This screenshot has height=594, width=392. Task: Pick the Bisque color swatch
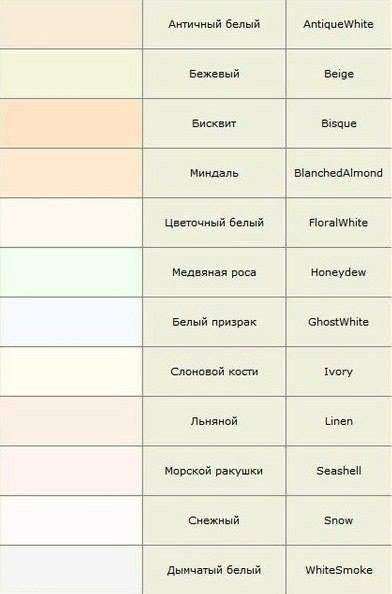tap(71, 123)
